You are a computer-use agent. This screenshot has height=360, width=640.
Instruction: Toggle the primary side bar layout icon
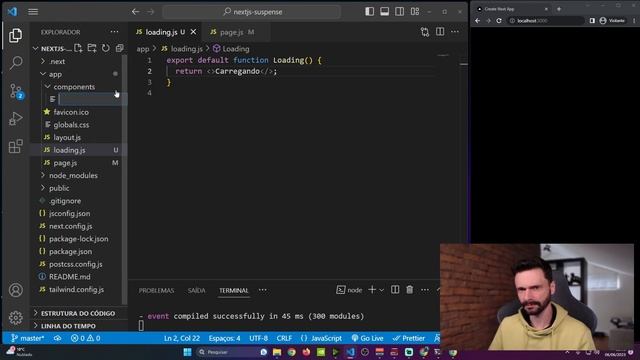tap(369, 12)
